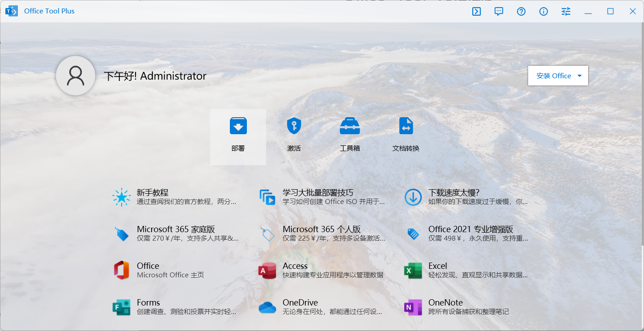Open Microsoft 365 个人版 offer
The image size is (644, 331).
coord(322,233)
